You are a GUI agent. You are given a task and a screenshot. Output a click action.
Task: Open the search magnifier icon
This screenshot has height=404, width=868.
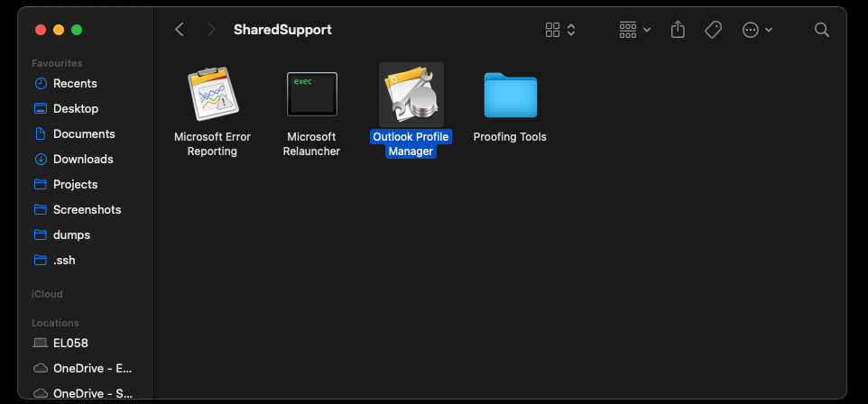[x=821, y=30]
